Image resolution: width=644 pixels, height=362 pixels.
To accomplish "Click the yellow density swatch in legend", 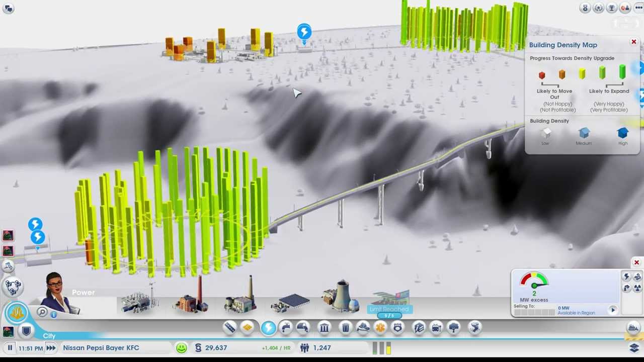I will click(x=582, y=74).
